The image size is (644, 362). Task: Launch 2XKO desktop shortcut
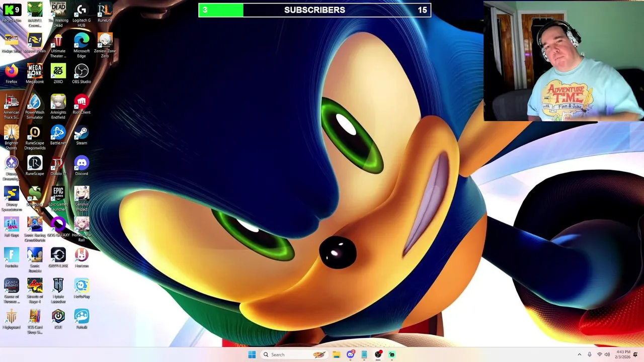[58, 74]
